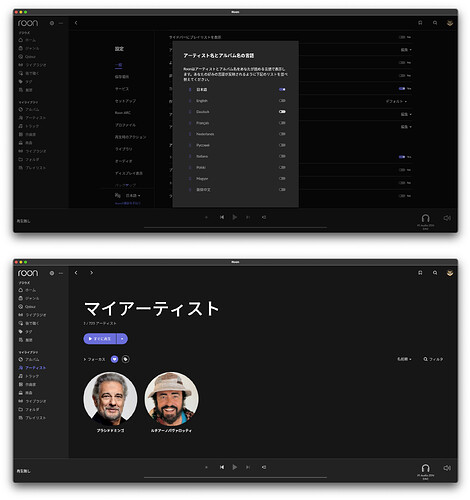Open search in the マイアーティスト window
The width and height of the screenshot is (470, 500).
pyautogui.click(x=435, y=273)
